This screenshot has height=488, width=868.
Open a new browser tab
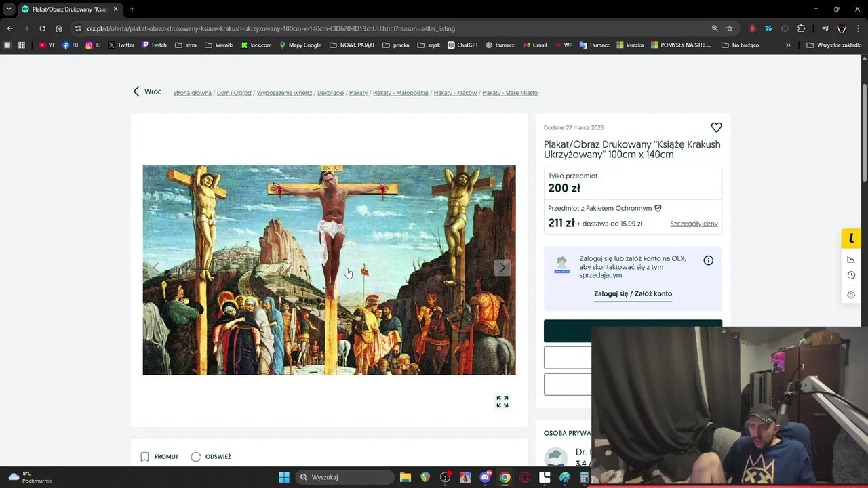tap(132, 9)
